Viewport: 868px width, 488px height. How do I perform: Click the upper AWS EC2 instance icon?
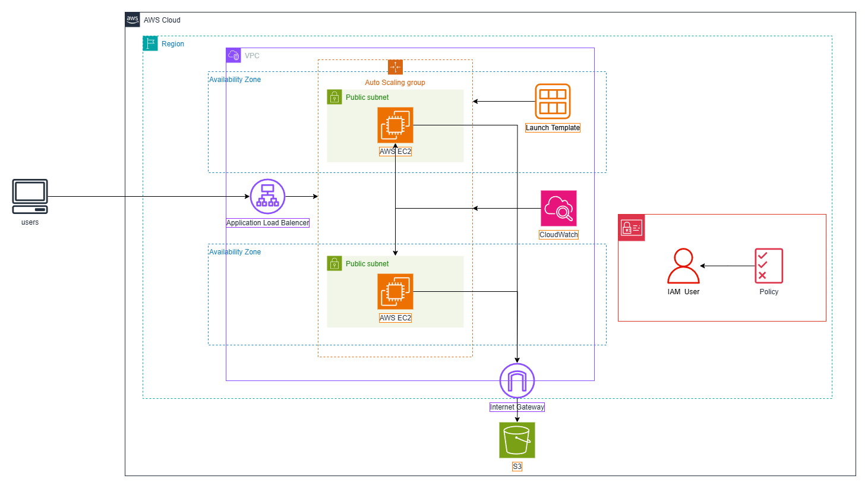point(395,125)
